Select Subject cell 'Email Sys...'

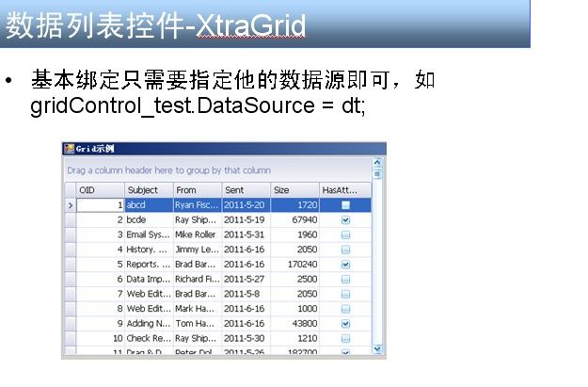(x=149, y=234)
